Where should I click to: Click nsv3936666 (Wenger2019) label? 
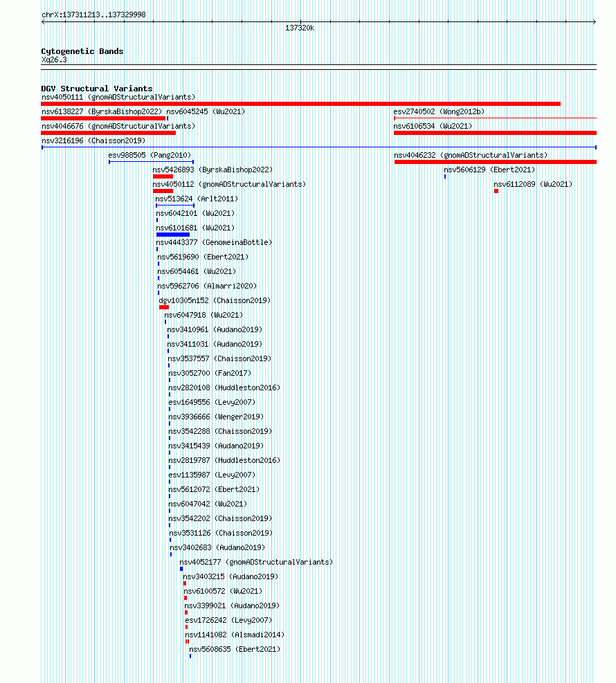coord(216,417)
